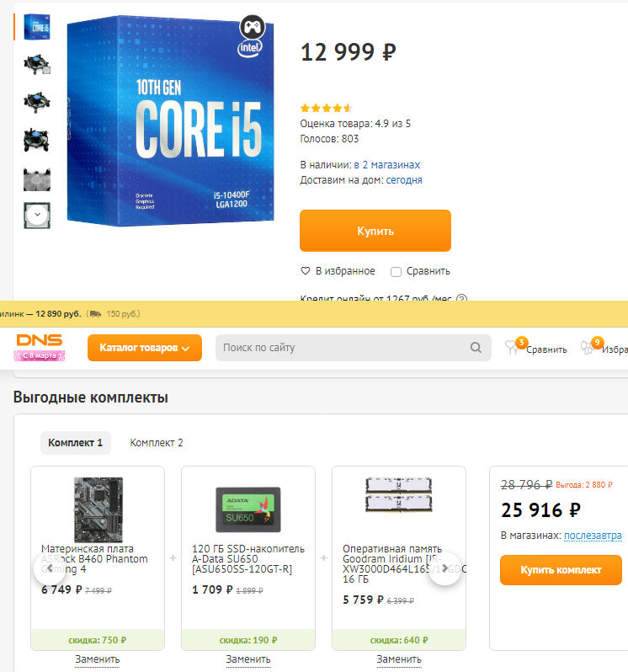
Task: Go to the previous bundle item with the left arrow
Action: [50, 568]
